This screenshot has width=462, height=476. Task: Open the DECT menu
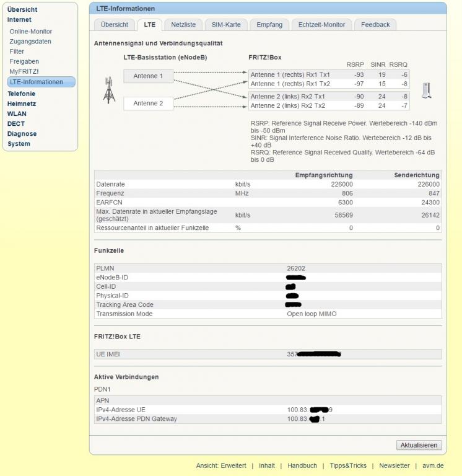pyautogui.click(x=15, y=123)
